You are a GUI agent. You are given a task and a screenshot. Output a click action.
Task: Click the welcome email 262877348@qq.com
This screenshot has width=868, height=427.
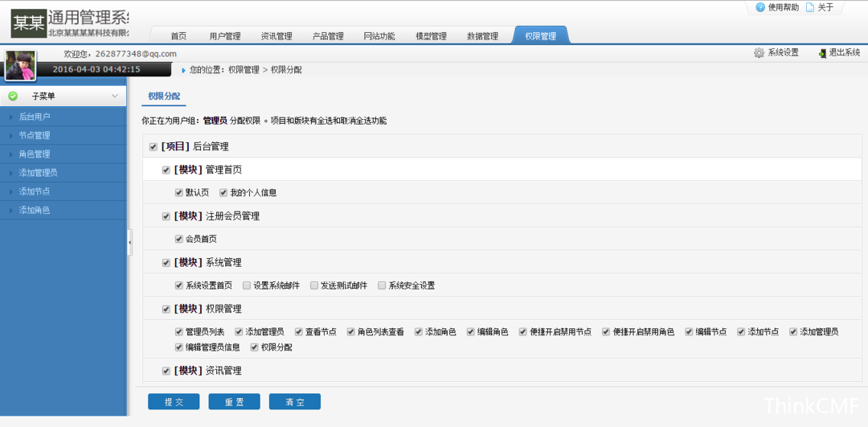coord(136,54)
